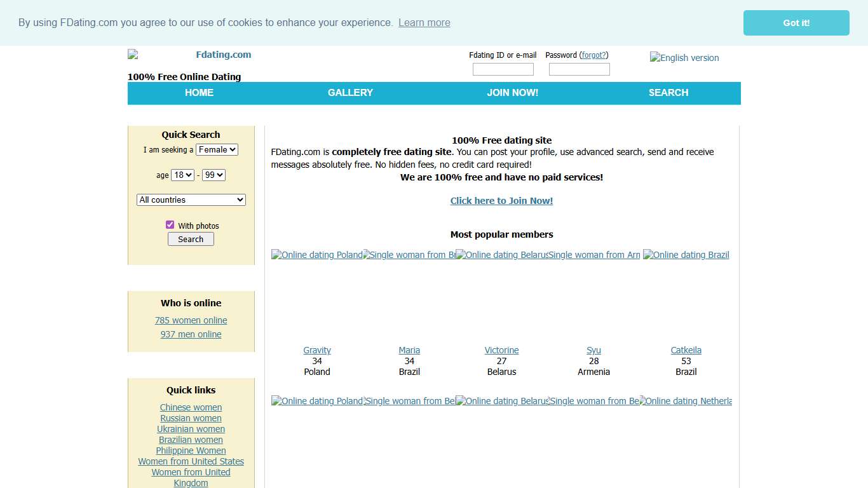
Task: Click the forgot password link
Action: (594, 55)
